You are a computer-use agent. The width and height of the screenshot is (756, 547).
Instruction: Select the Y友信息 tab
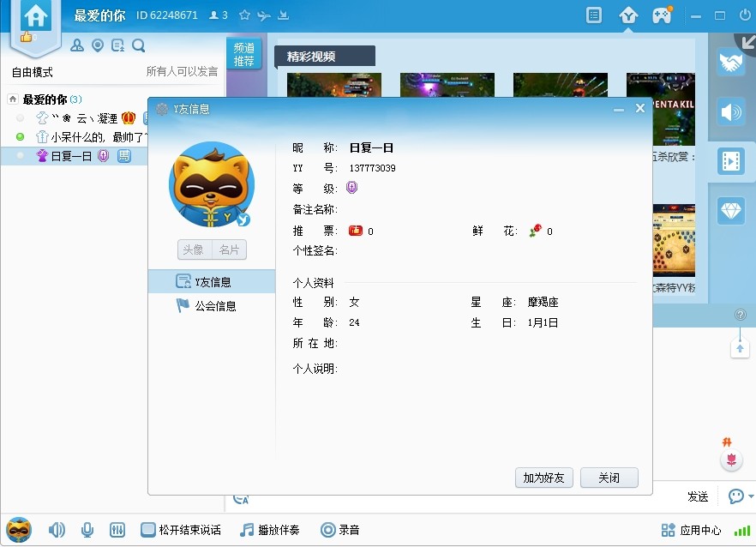click(213, 282)
